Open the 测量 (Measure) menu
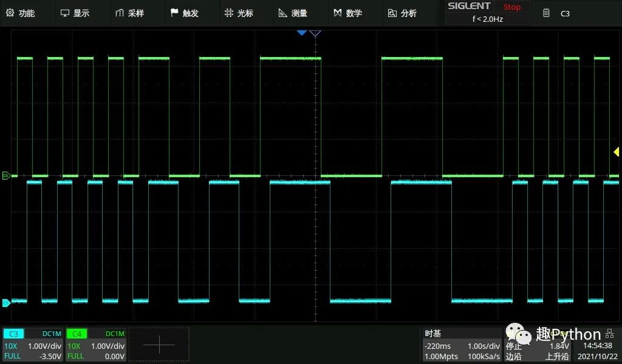622x364 pixels. 293,13
